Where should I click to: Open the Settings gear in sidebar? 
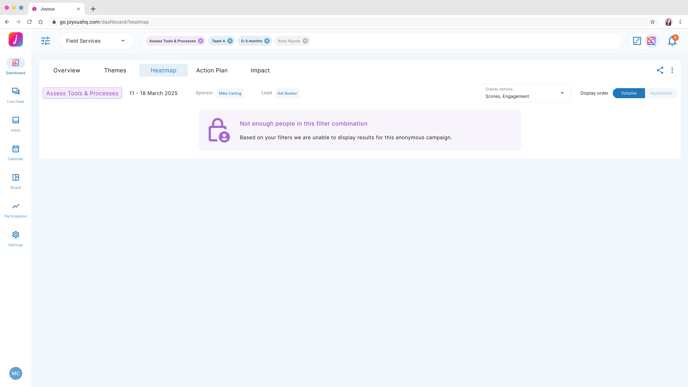[15, 235]
